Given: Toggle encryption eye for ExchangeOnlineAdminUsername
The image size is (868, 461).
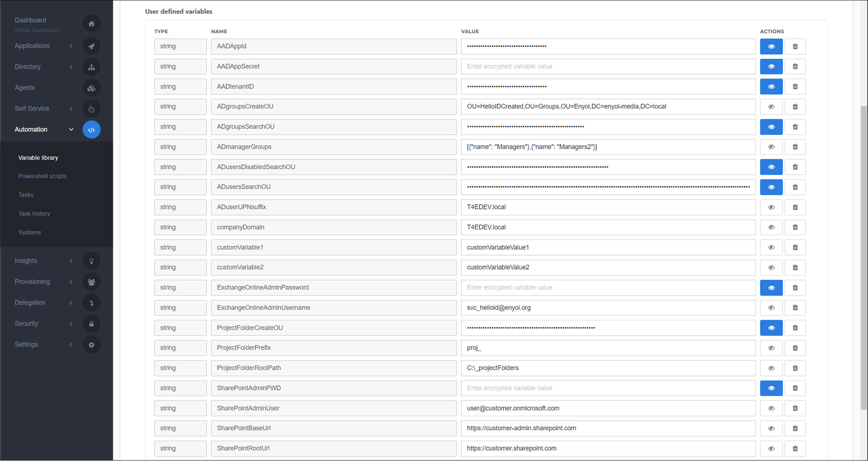Looking at the screenshot, I should (x=771, y=308).
